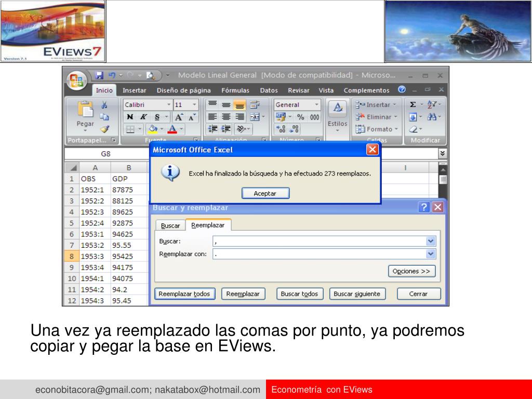Click the fill down icon
Image resolution: width=532 pixels, height=399 pixels.
click(413, 117)
